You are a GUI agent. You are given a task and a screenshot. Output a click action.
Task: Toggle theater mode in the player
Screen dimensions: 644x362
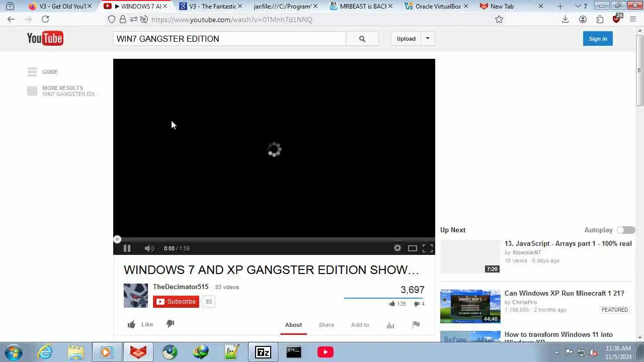coord(413,248)
